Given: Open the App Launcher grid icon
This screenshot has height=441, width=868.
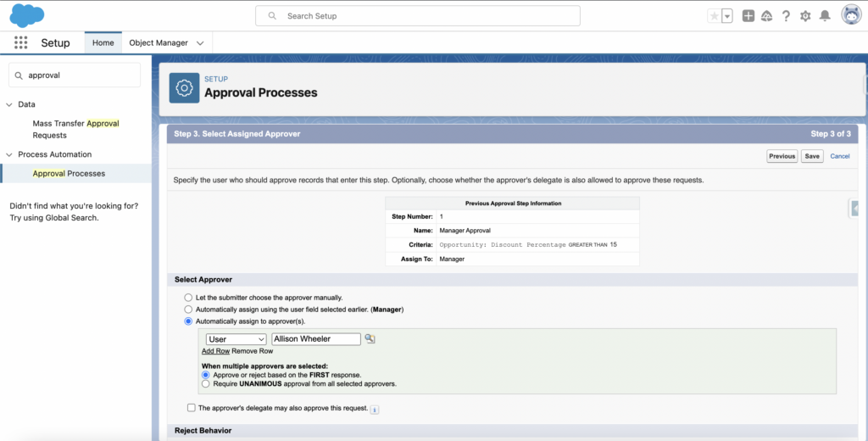Looking at the screenshot, I should pyautogui.click(x=21, y=42).
